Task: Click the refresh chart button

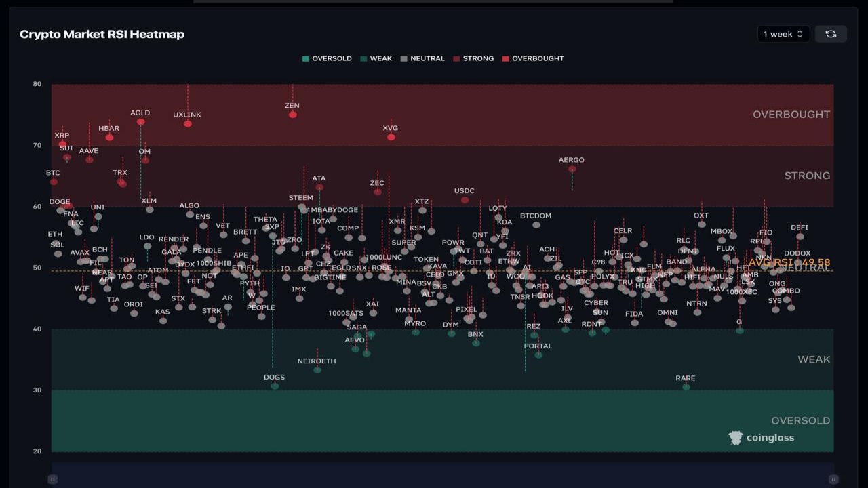Action: point(831,34)
